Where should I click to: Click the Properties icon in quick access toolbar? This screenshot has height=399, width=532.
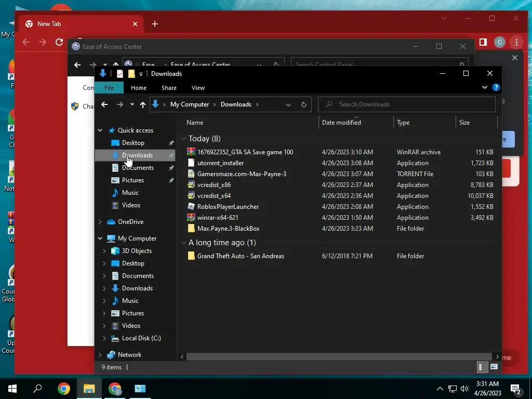(120, 74)
